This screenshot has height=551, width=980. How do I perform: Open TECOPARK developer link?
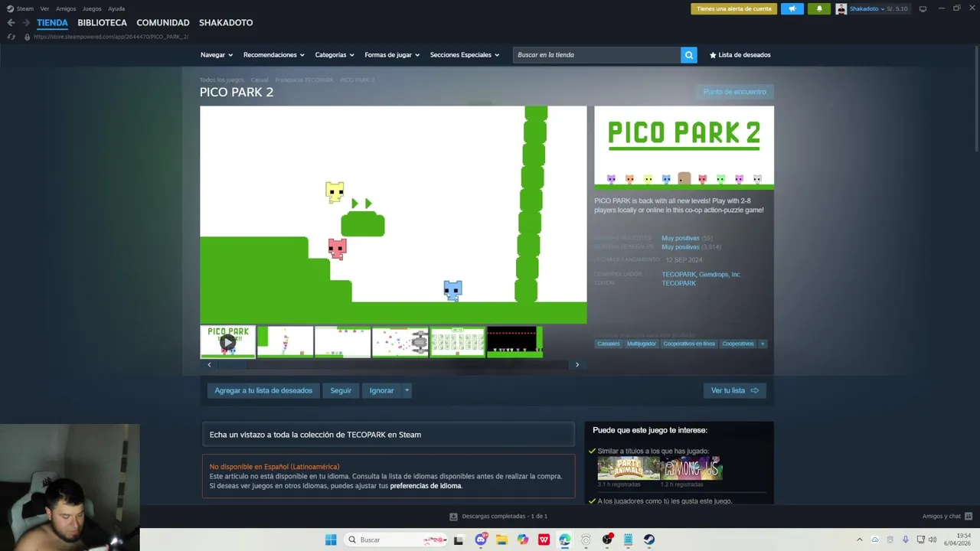point(678,274)
